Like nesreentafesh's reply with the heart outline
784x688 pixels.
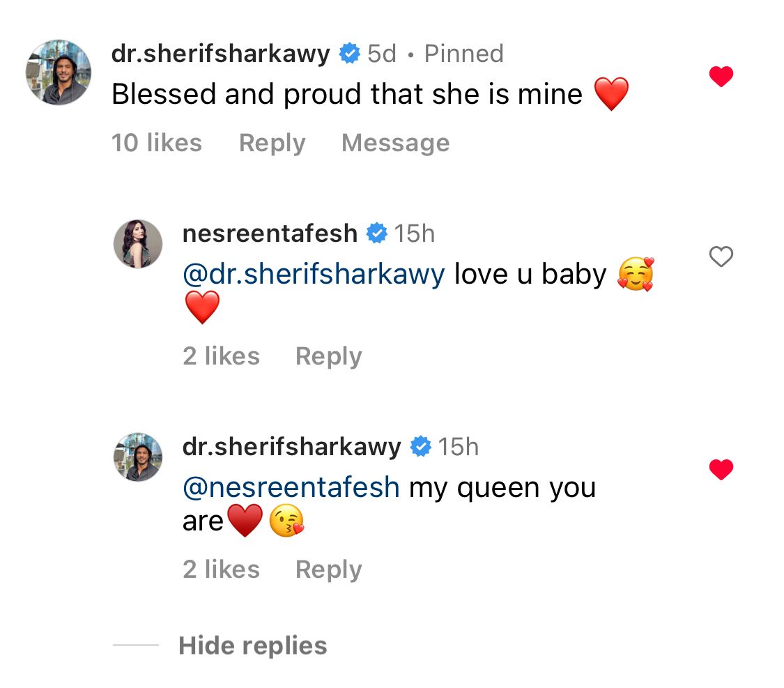(x=721, y=257)
